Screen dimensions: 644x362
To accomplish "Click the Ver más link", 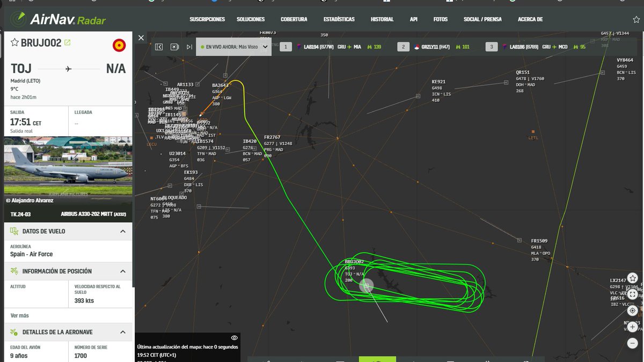I will coord(20,315).
